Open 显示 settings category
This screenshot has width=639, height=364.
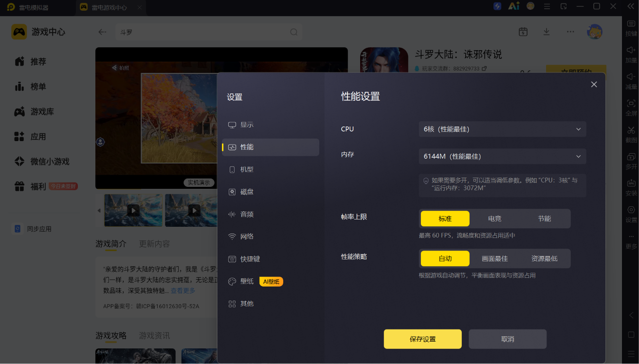271,125
